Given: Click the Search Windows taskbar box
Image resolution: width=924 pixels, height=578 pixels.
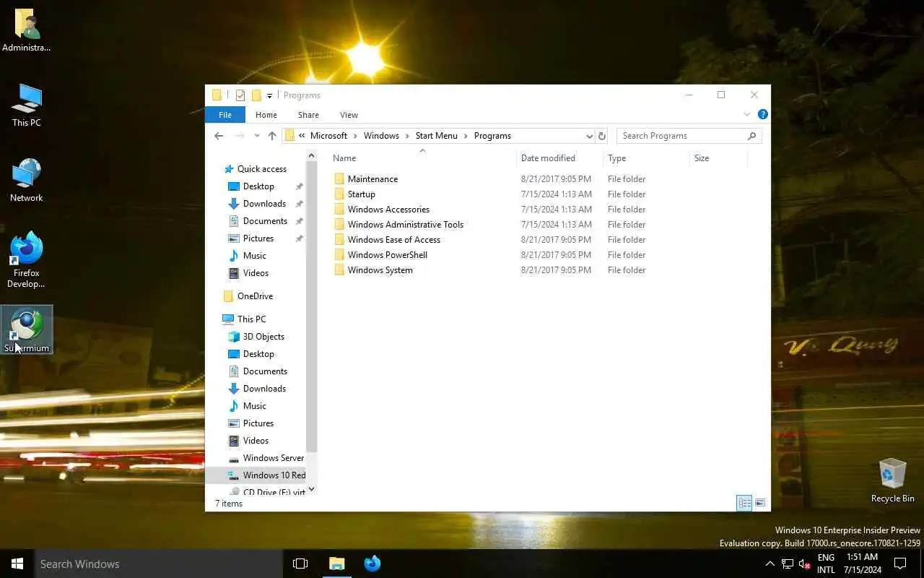Looking at the screenshot, I should (x=159, y=564).
